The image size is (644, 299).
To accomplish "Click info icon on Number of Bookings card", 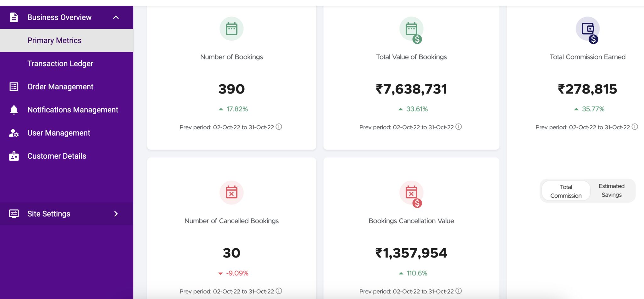I will [x=279, y=127].
